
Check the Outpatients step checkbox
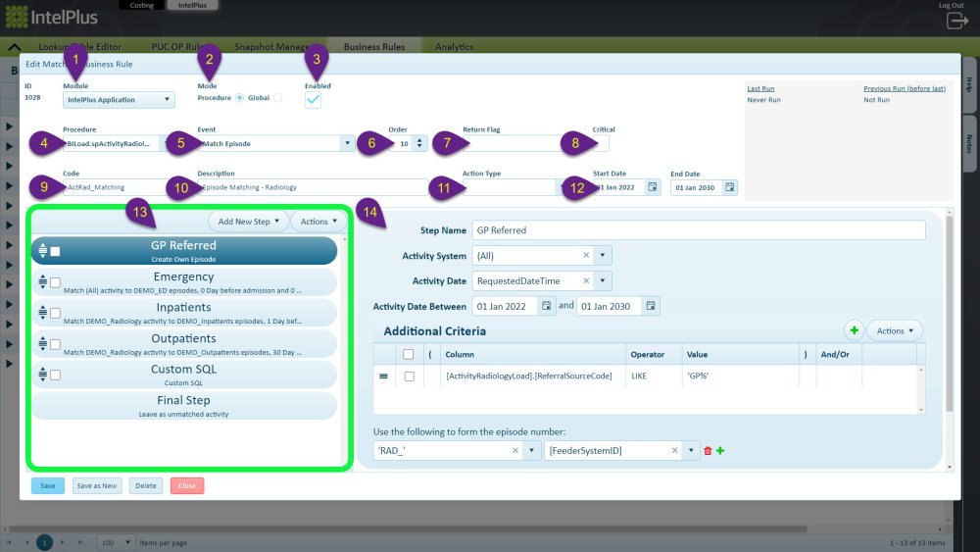(55, 344)
